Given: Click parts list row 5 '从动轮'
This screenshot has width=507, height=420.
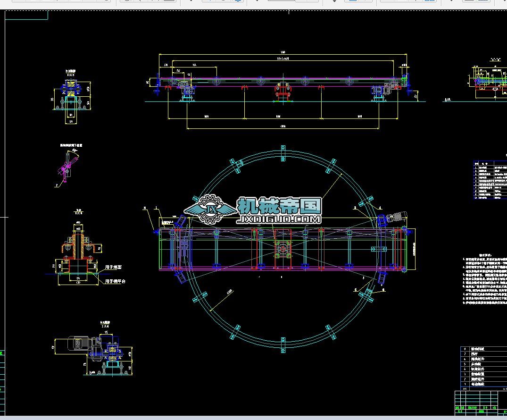Looking at the screenshot, I should tap(484, 364).
